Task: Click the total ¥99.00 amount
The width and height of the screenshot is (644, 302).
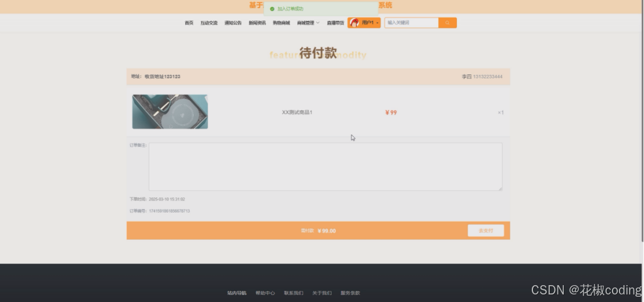Action: tap(327, 231)
